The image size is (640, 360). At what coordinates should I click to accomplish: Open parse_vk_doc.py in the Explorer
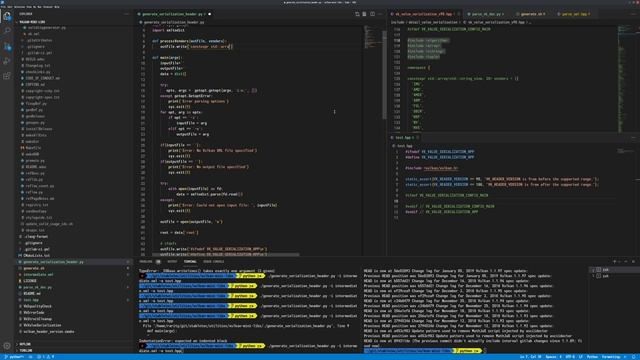[x=38, y=287]
